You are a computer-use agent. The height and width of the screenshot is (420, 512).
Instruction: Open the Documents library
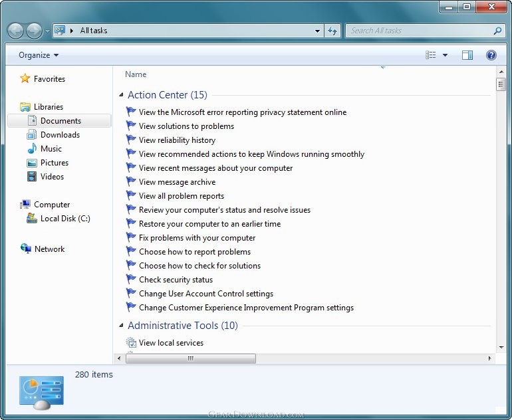[x=61, y=121]
